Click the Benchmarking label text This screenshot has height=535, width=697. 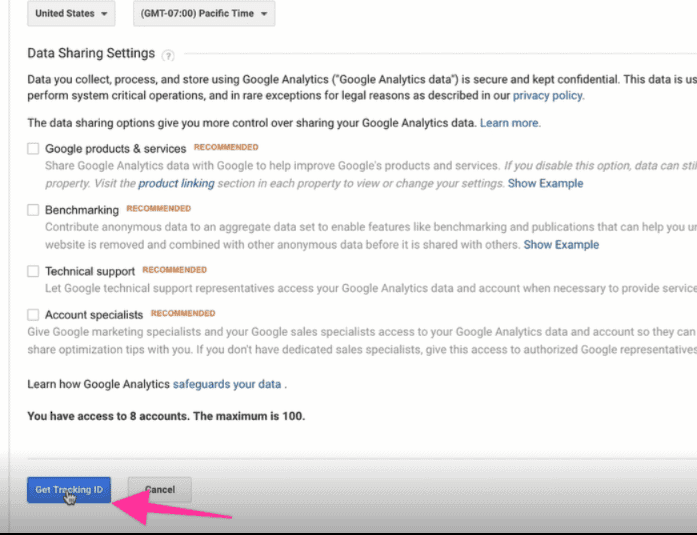[x=82, y=210]
